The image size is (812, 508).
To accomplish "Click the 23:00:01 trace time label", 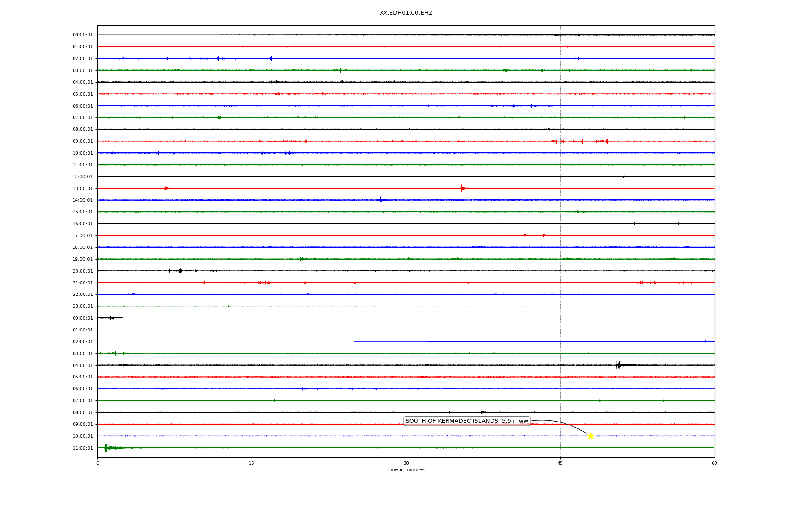I will tap(82, 306).
